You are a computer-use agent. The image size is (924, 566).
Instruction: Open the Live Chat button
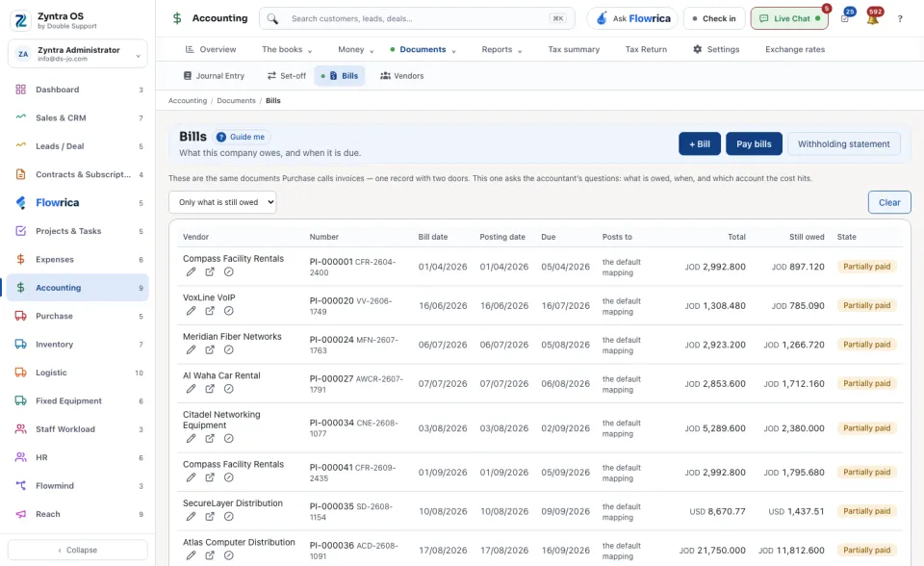[789, 18]
